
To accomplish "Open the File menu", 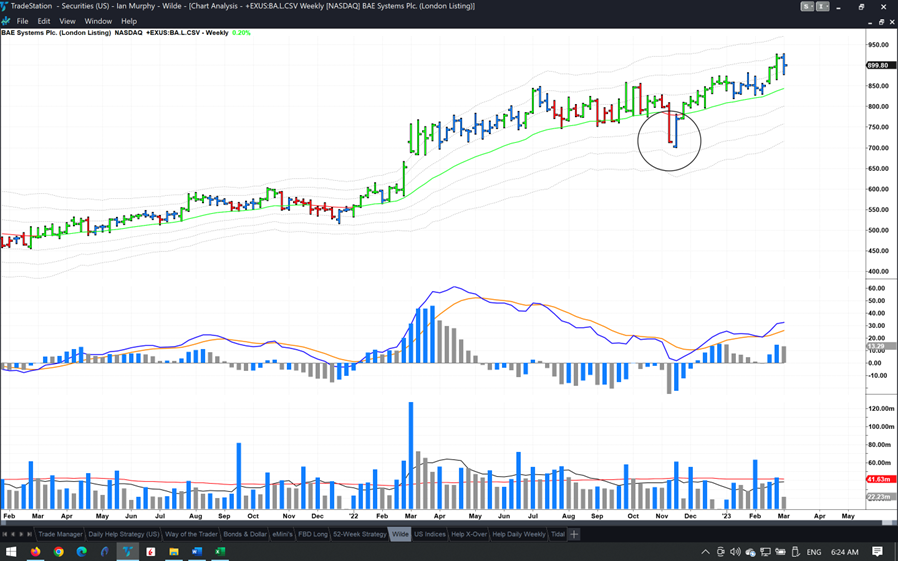I will (22, 21).
